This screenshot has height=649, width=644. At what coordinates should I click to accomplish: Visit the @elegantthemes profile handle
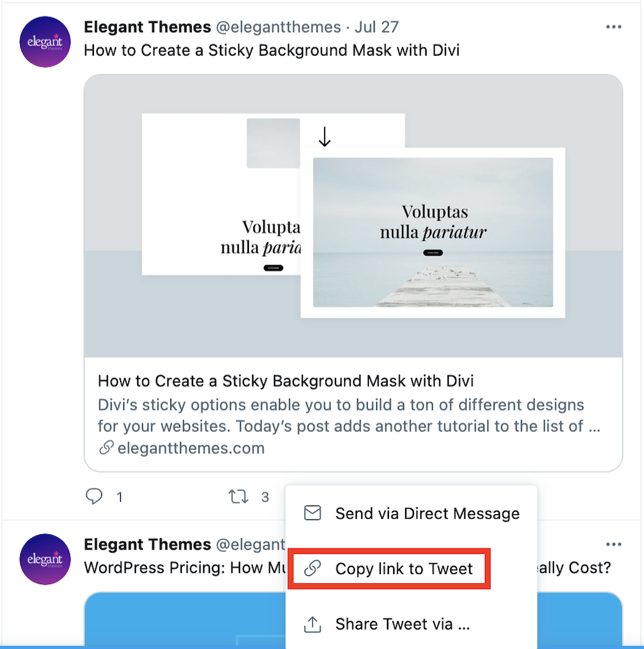coord(279,27)
